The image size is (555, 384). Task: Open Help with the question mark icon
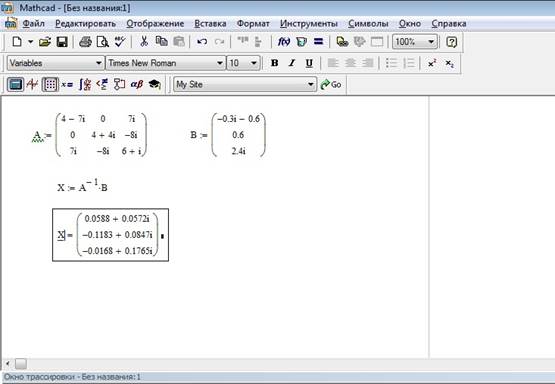click(451, 42)
